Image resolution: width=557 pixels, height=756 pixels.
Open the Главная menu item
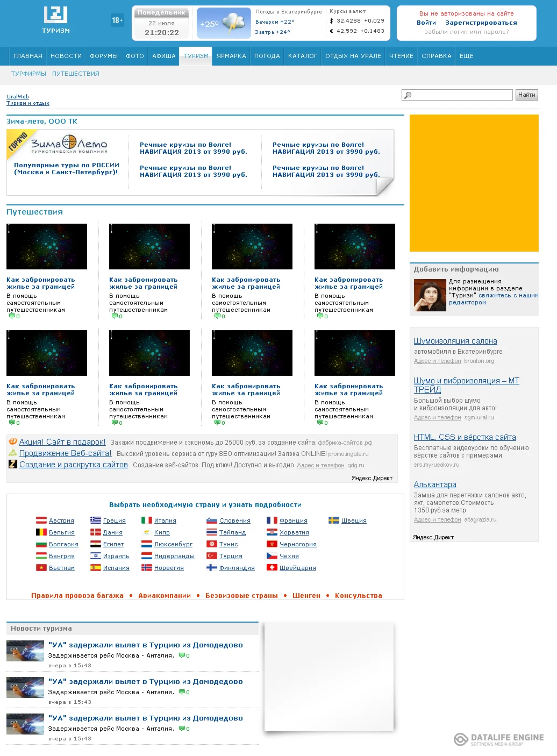point(28,56)
